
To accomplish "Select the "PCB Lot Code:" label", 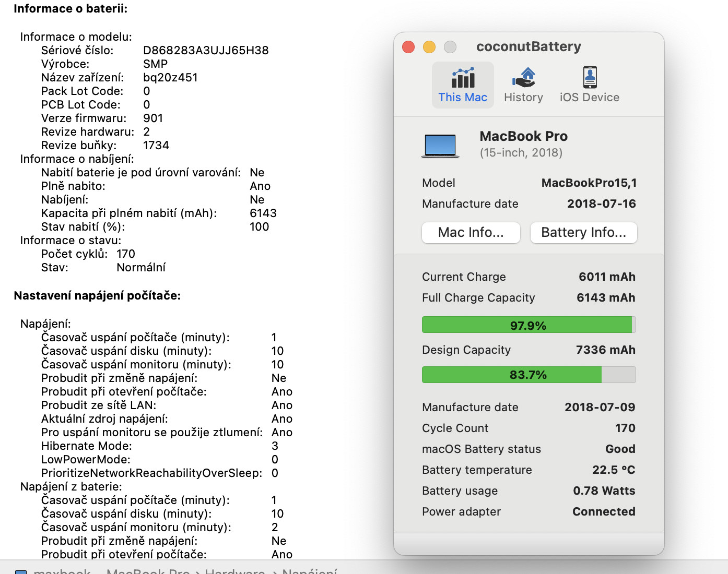I will coord(81,104).
